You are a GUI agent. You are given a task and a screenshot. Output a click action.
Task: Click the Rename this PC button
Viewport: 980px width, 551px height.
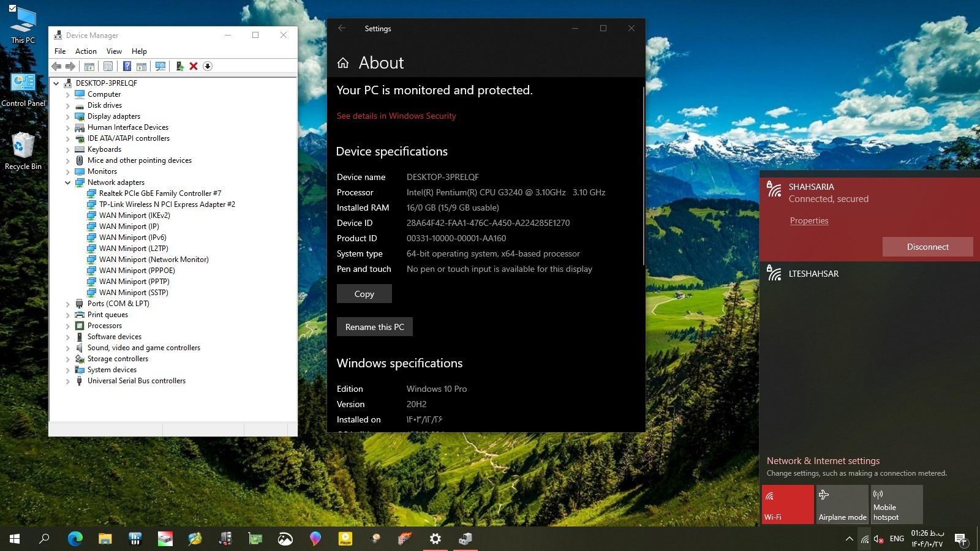374,327
